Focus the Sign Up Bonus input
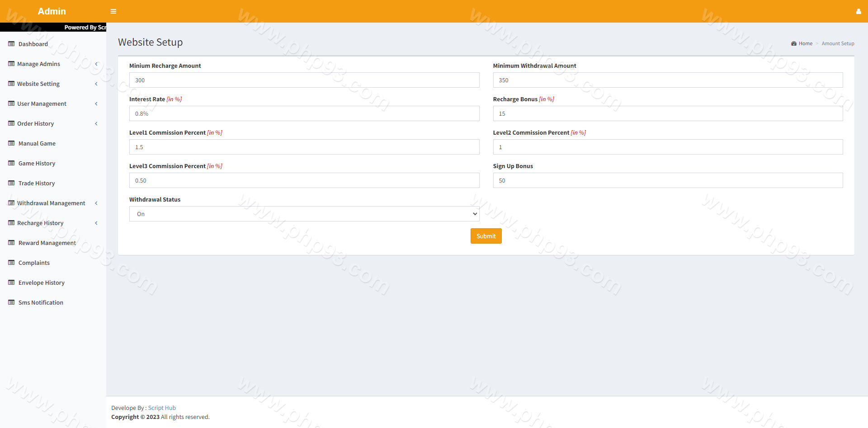This screenshot has width=868, height=428. (667, 180)
